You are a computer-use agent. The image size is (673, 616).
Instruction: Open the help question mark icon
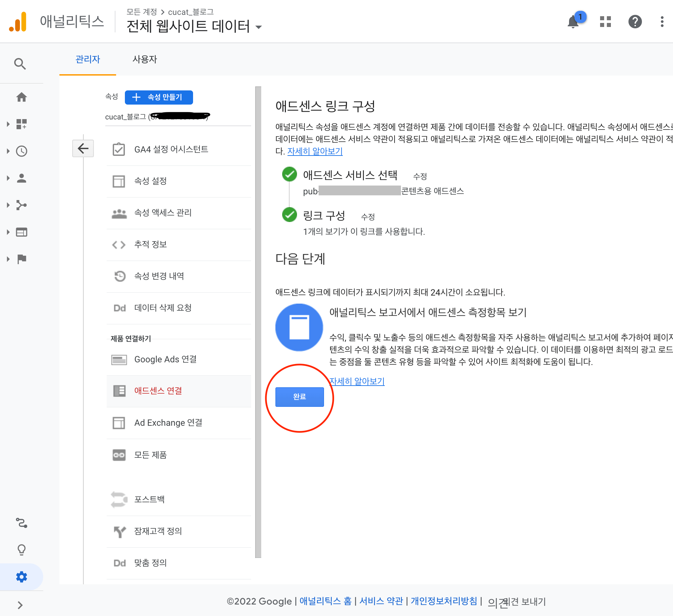click(x=635, y=22)
